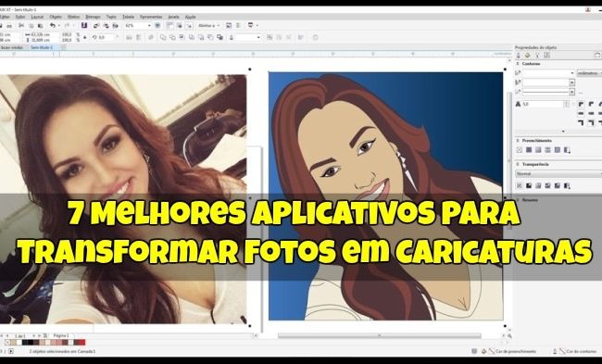Click the Intersect shapes icon

[x=182, y=37]
